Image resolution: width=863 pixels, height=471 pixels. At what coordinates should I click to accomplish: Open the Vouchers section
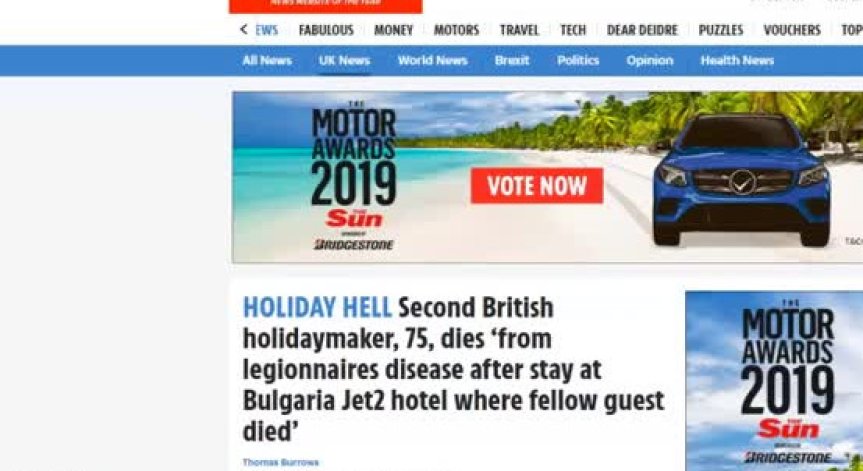(x=792, y=30)
